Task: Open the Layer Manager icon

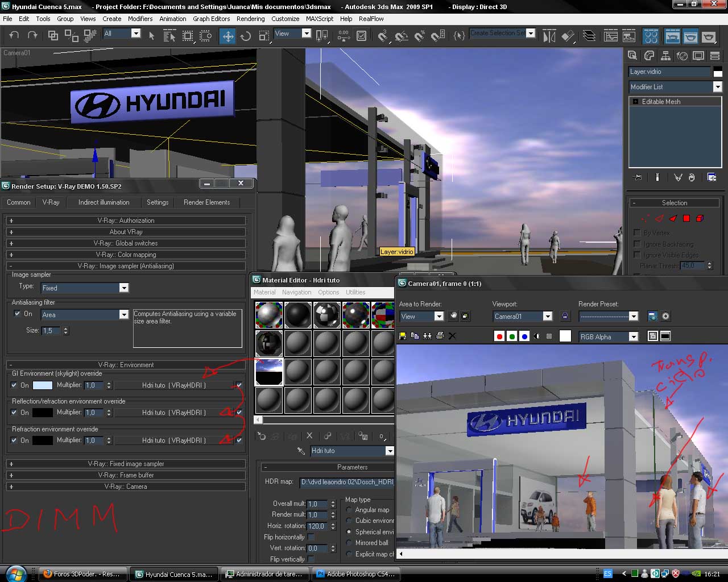Action: [589, 36]
